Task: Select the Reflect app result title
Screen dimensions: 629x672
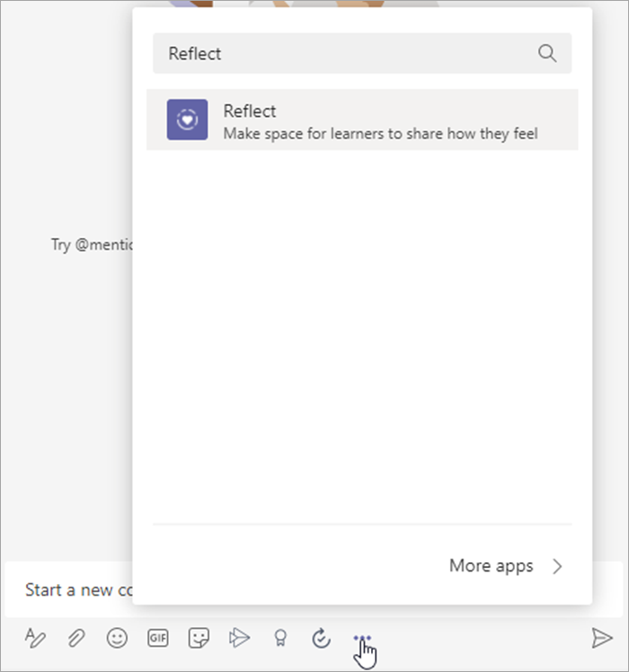Action: click(250, 111)
